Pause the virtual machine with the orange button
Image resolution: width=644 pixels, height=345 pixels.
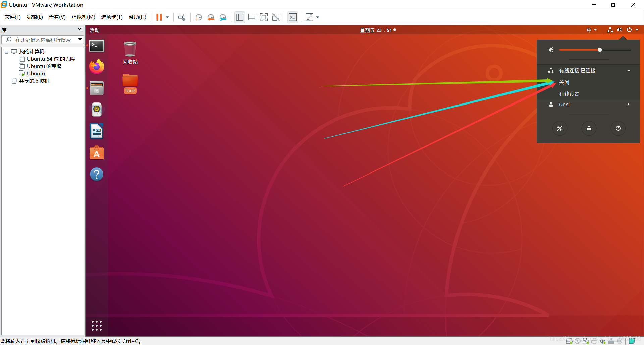[159, 17]
